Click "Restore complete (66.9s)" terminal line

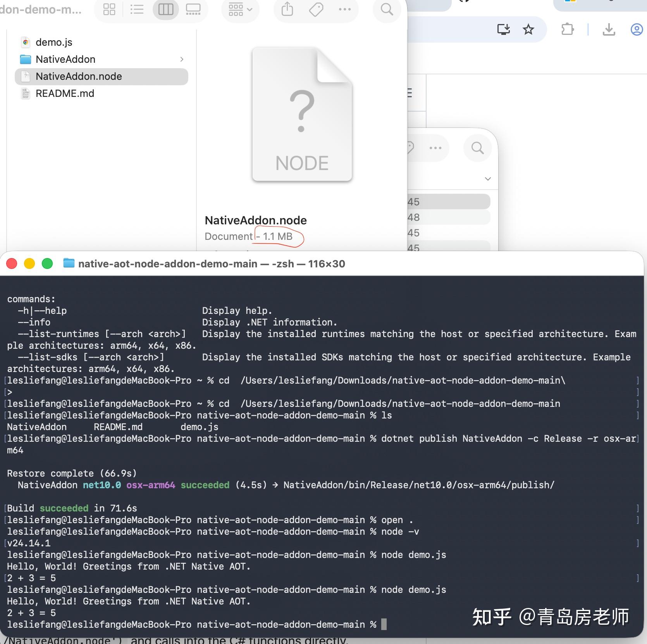pyautogui.click(x=72, y=473)
